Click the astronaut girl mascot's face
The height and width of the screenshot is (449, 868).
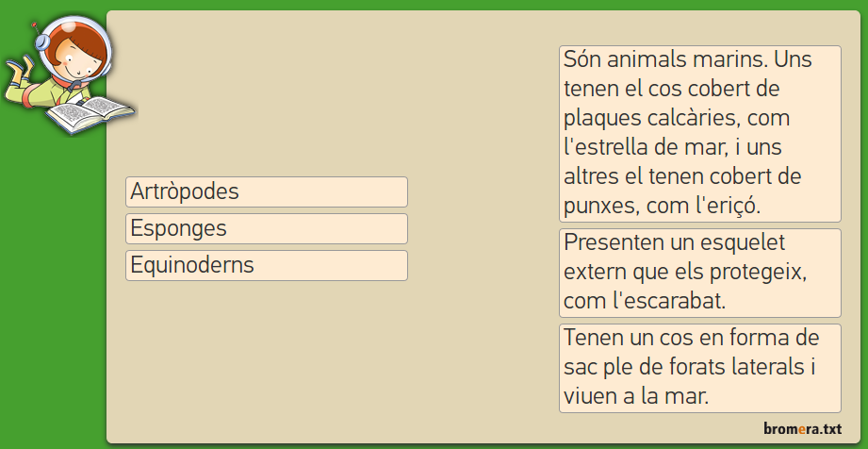click(x=77, y=64)
